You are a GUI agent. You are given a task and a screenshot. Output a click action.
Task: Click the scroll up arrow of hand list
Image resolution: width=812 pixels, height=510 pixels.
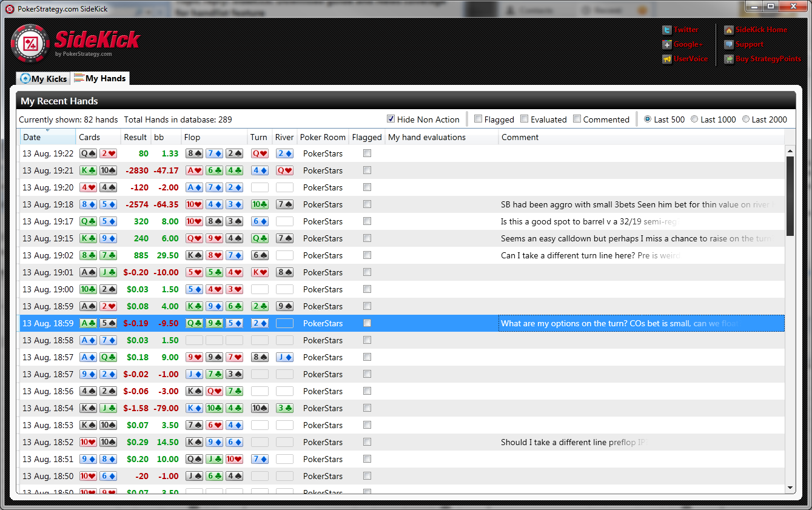pyautogui.click(x=790, y=150)
